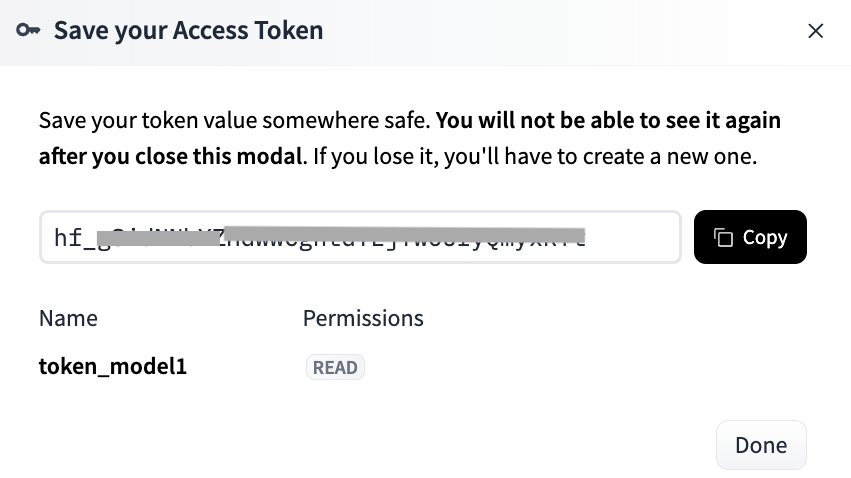The width and height of the screenshot is (851, 478).
Task: Click the clipboard icon inside the Copy button
Action: coord(723,238)
